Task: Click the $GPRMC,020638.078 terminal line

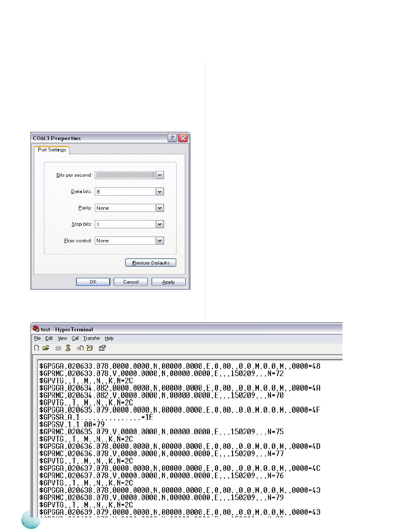Action: (x=162, y=498)
